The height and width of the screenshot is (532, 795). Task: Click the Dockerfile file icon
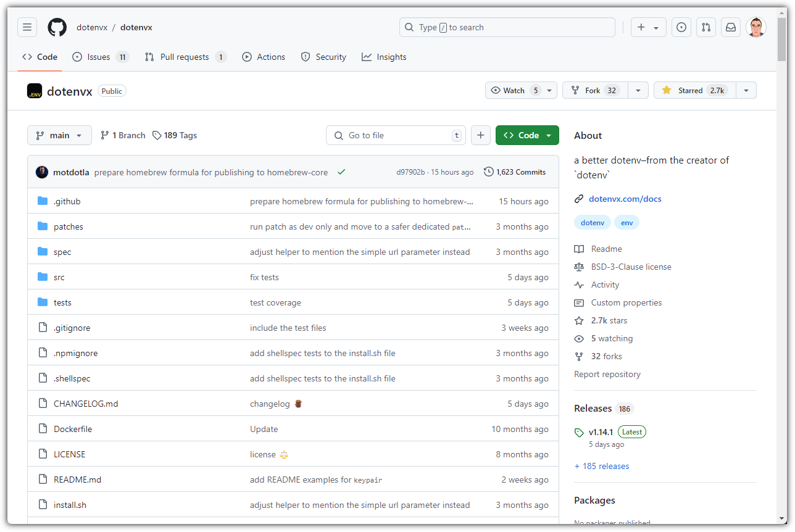(x=43, y=429)
